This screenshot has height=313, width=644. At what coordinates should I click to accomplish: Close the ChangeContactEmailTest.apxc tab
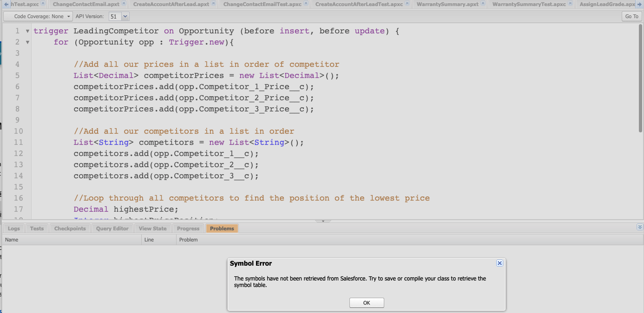coord(306,4)
